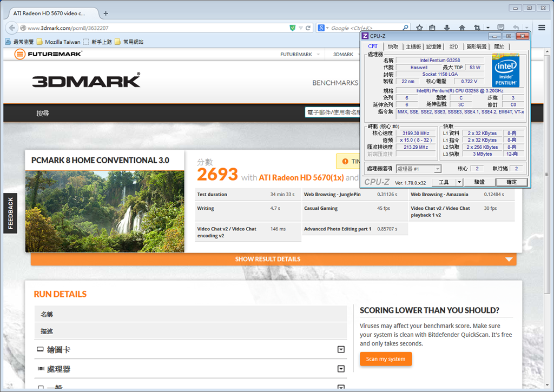
Task: Expand Show Result Details bar
Action: (273, 259)
